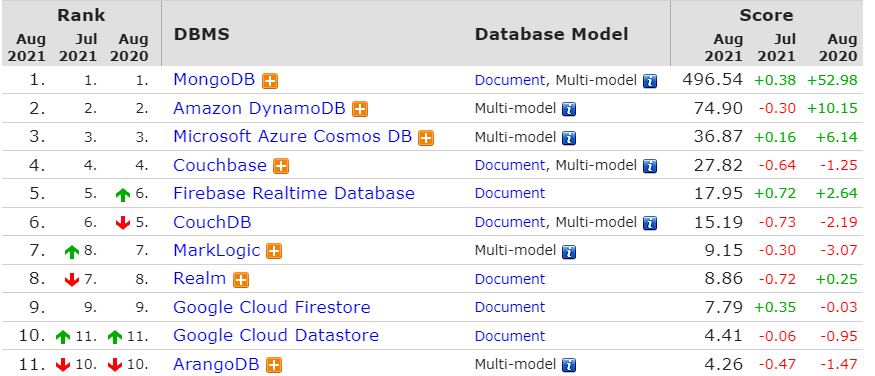Click the orange plus icon beside Realm
This screenshot has width=875, height=376.
pos(241,280)
